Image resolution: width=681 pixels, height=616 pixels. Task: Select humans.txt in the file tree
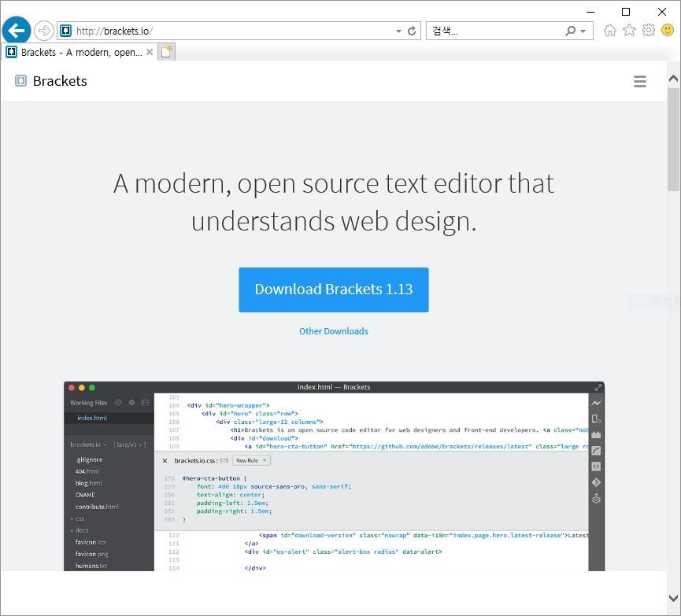[91, 566]
